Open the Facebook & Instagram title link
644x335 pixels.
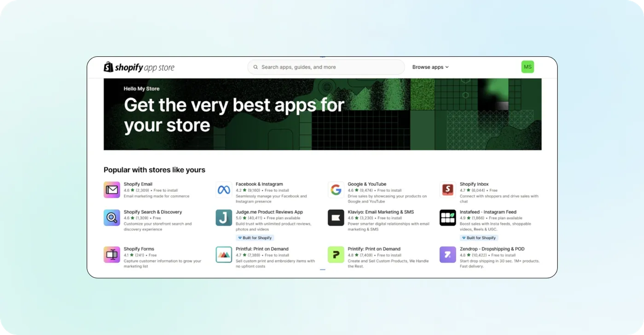259,184
